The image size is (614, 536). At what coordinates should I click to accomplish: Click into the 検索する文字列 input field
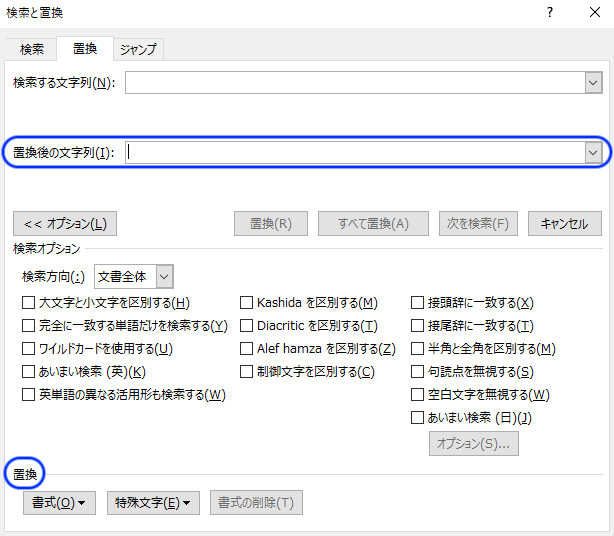click(x=354, y=83)
